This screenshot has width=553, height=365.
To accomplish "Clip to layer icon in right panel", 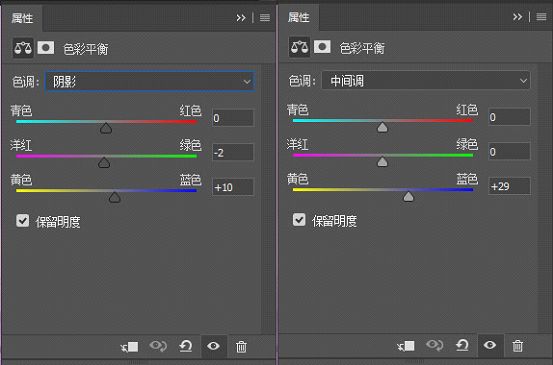I will pyautogui.click(x=406, y=346).
